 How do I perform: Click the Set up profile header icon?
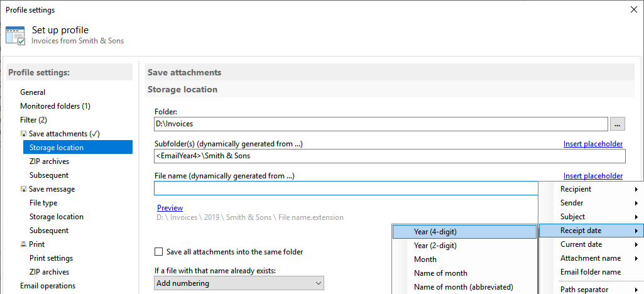pos(16,36)
